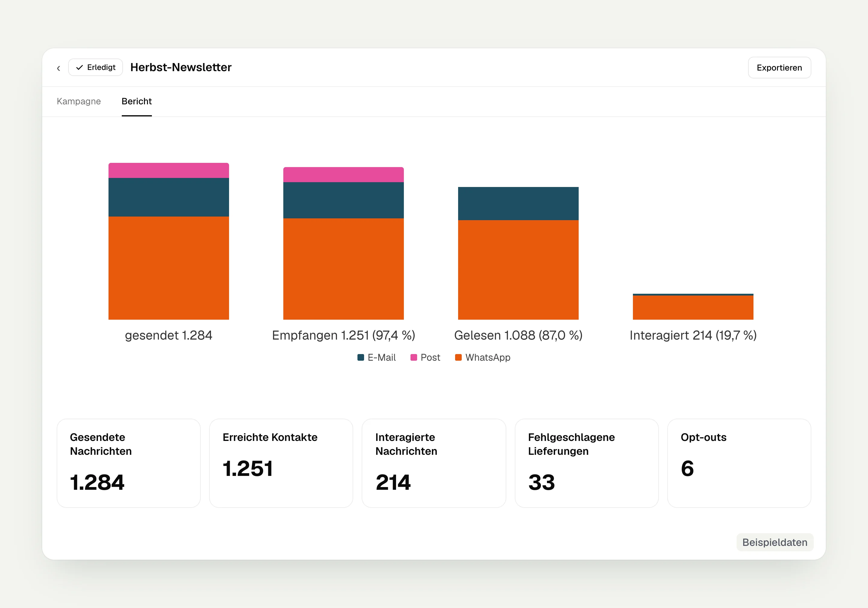Image resolution: width=868 pixels, height=608 pixels.
Task: Click the 'Gelesen 1.088 (87,0 %)' label
Action: [518, 335]
